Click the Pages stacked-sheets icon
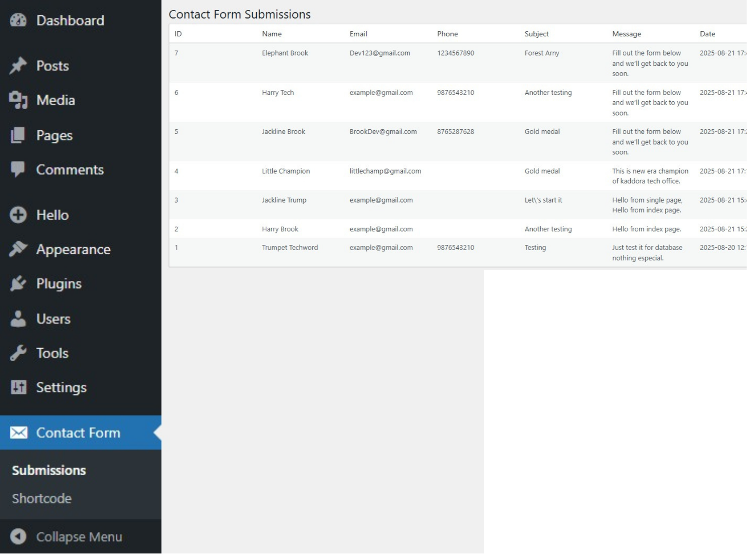Image resolution: width=747 pixels, height=560 pixels. coord(18,135)
